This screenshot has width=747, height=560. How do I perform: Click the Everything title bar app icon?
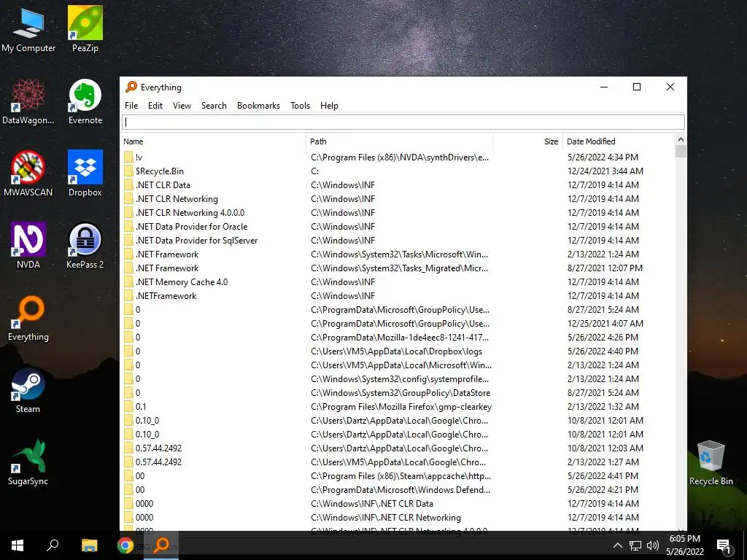click(x=131, y=87)
